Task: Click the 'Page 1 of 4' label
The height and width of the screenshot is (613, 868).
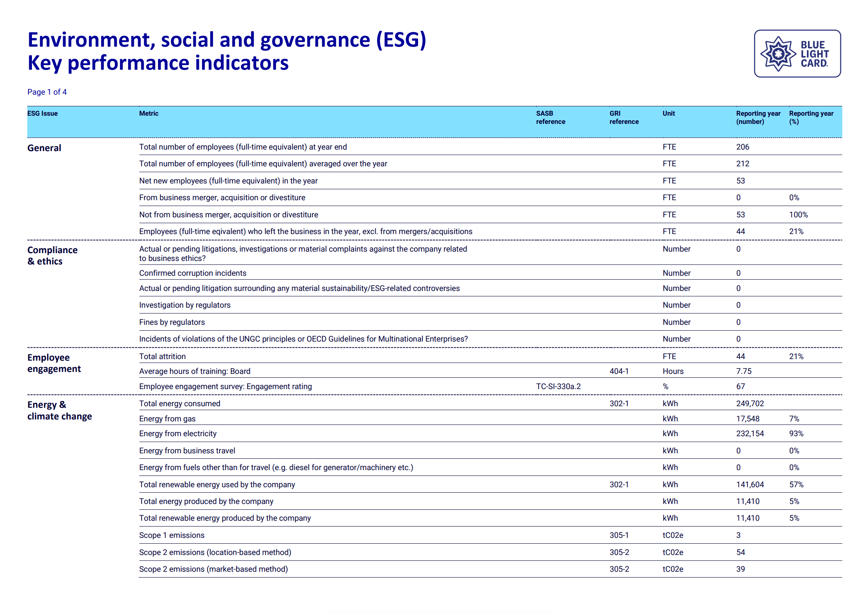Action: [x=47, y=92]
